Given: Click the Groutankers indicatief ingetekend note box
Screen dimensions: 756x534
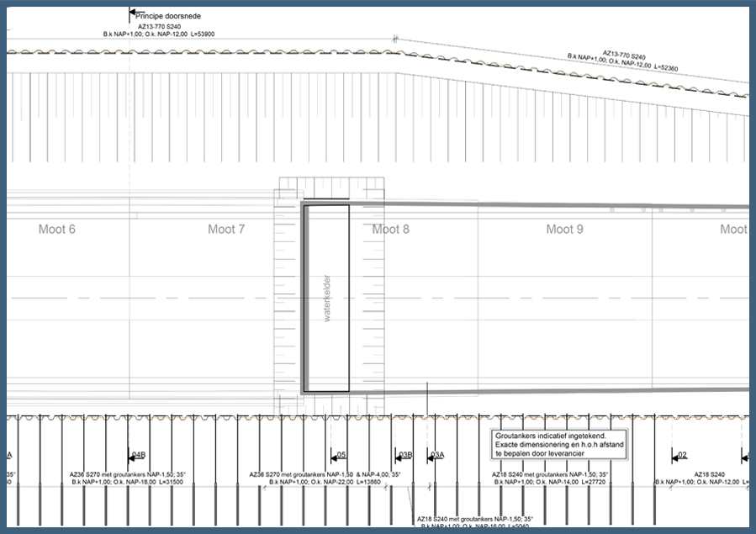Looking at the screenshot, I should point(557,445).
